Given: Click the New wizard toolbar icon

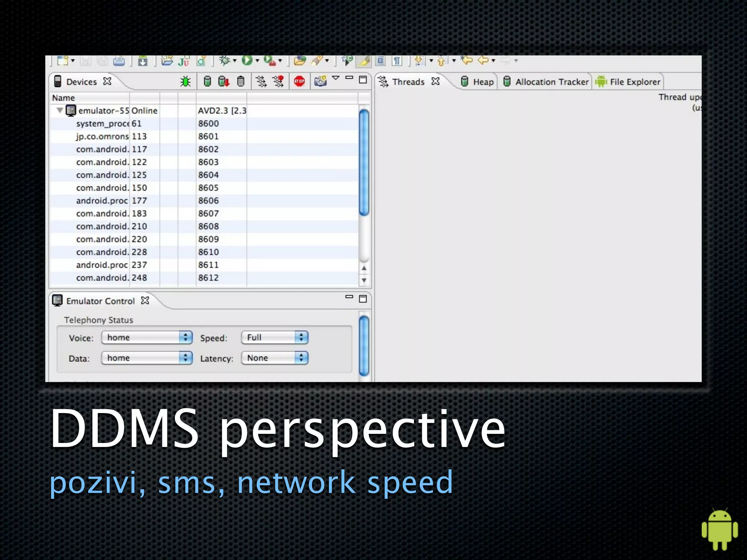Looking at the screenshot, I should click(63, 61).
